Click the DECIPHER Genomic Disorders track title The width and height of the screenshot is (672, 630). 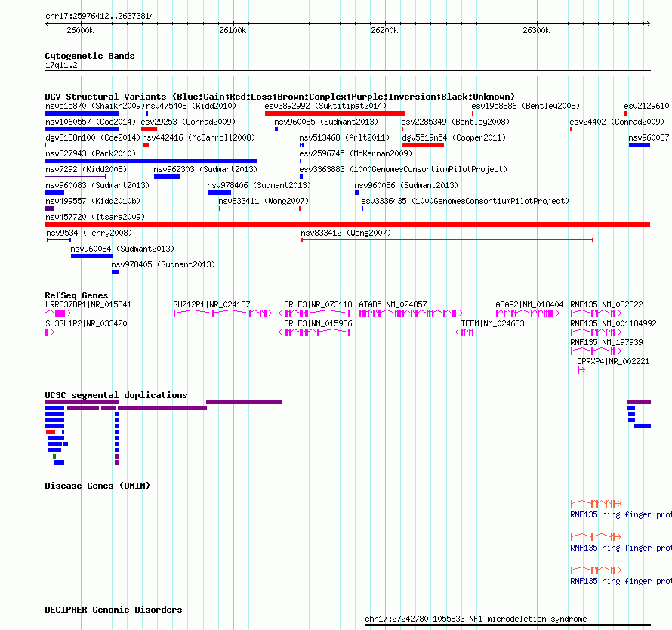[x=113, y=610]
